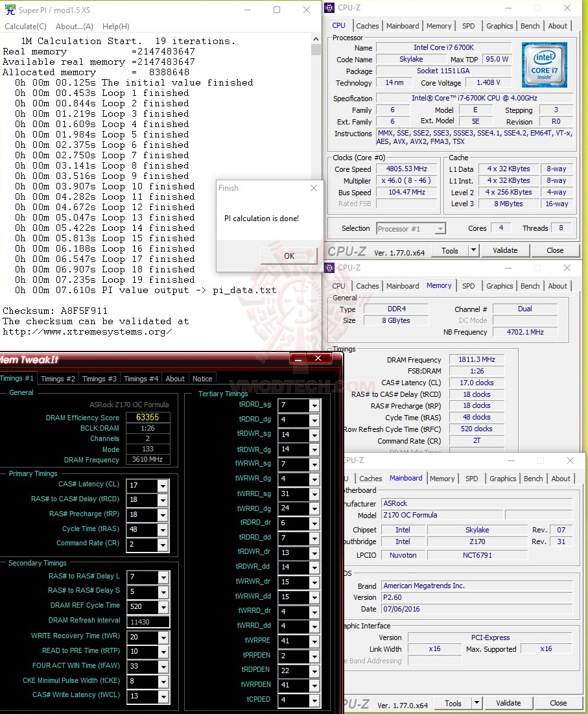
Task: Click the Intel Core i7 badge on CPU tab
Action: (544, 64)
